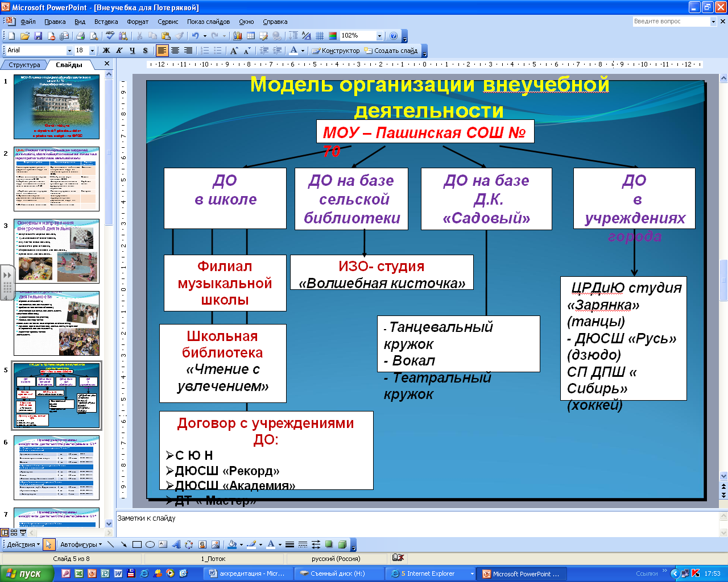Click the Undo arrow icon

195,36
